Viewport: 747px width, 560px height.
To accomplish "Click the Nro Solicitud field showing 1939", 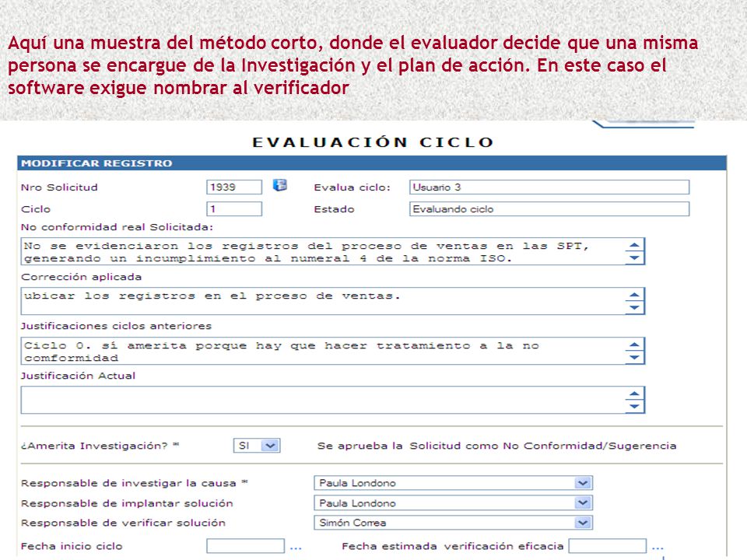I will point(234,187).
